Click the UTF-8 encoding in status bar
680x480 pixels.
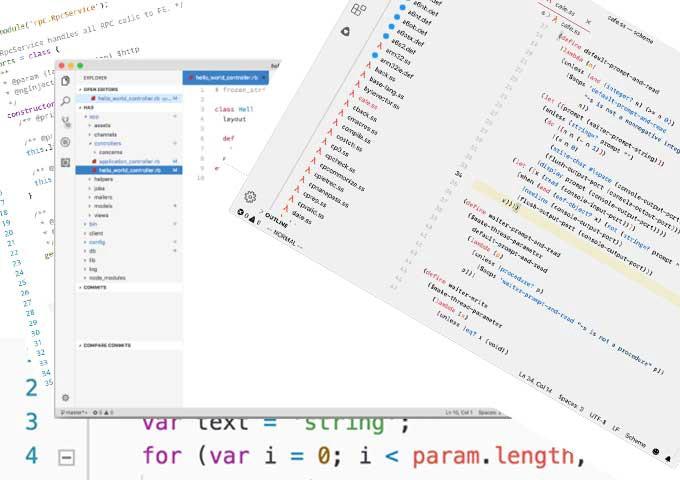598,418
